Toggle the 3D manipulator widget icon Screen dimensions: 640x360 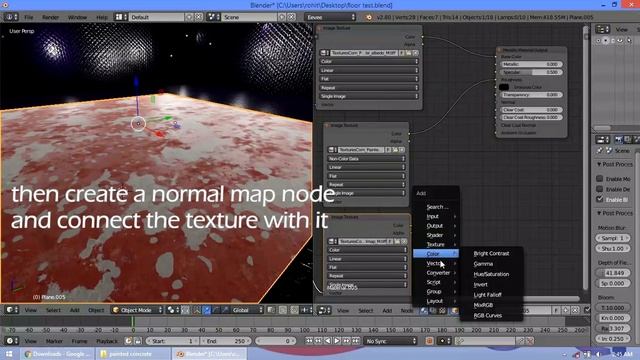(x=197, y=310)
